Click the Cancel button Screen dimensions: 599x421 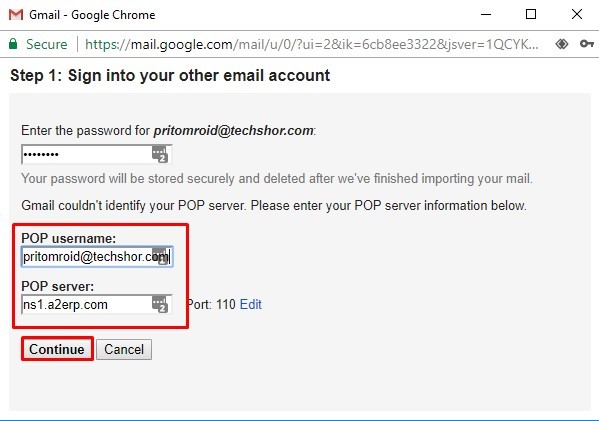124,349
